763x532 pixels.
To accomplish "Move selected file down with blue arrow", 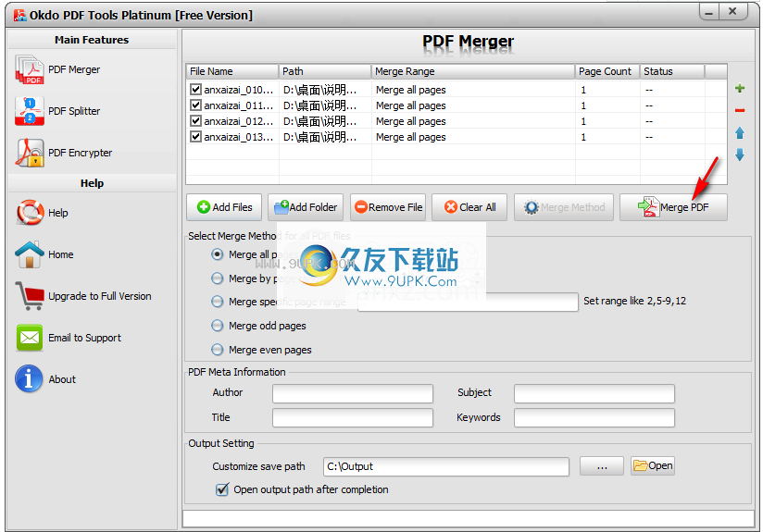I will pyautogui.click(x=740, y=155).
